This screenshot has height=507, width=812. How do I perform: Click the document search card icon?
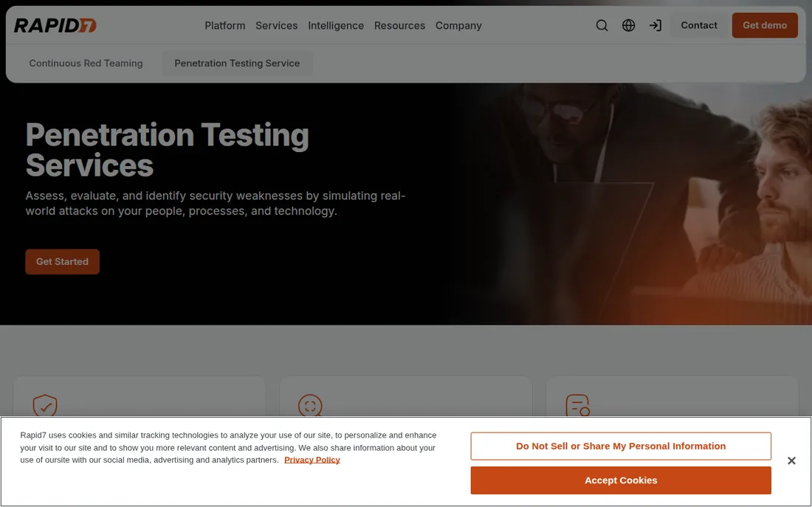pyautogui.click(x=578, y=405)
